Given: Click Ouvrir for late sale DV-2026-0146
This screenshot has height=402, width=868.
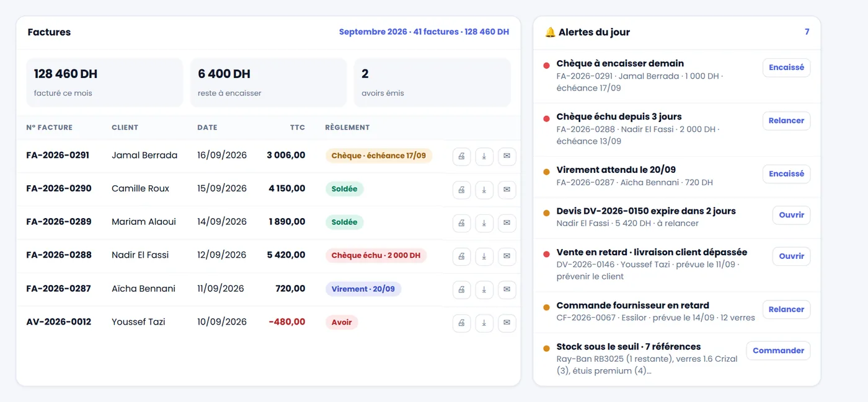Looking at the screenshot, I should coord(791,256).
